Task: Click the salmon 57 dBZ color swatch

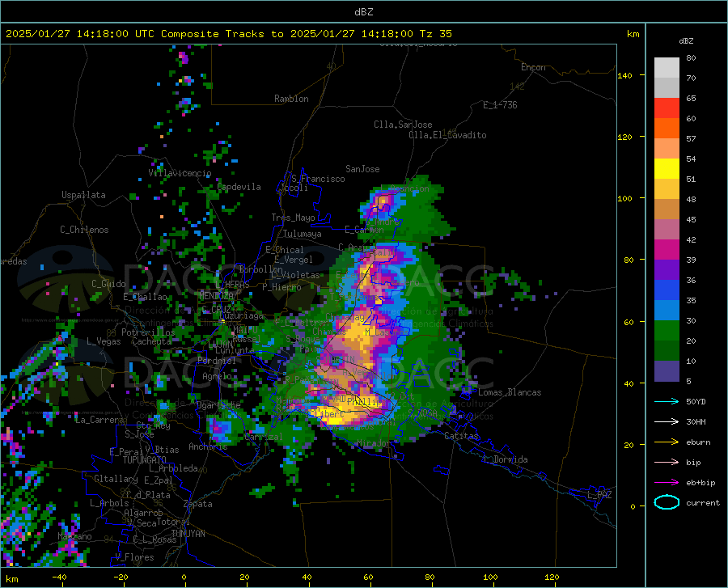Action: click(x=667, y=149)
